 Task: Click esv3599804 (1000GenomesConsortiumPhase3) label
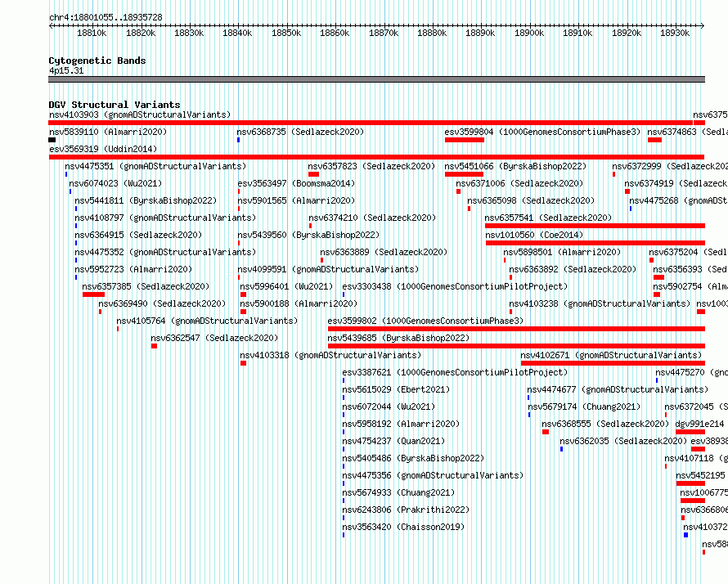pyautogui.click(x=542, y=132)
